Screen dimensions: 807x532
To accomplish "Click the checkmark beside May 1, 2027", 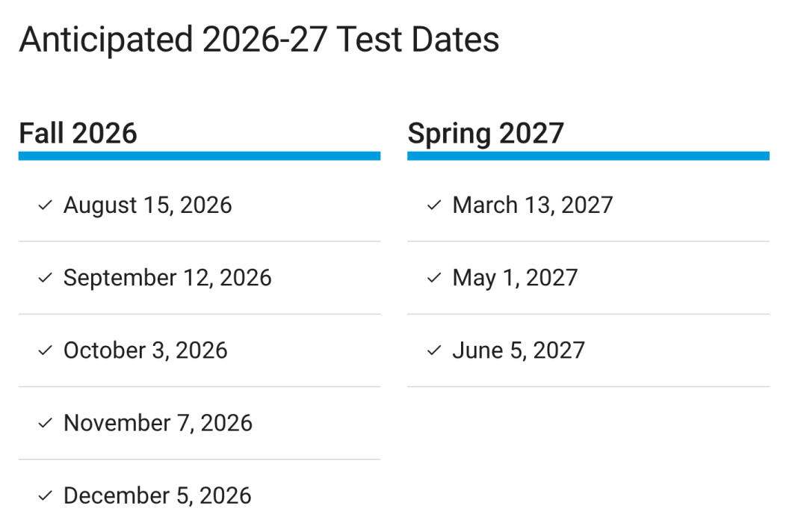I will click(x=434, y=278).
